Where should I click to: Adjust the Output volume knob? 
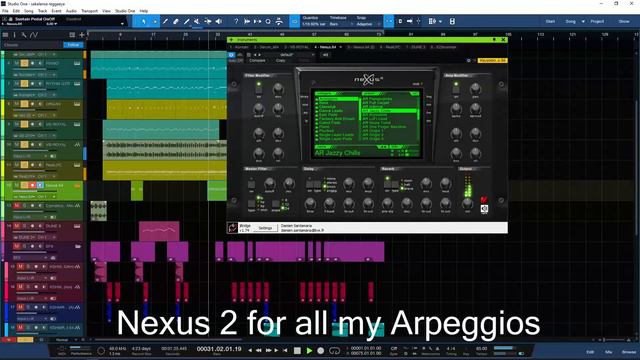[x=467, y=203]
